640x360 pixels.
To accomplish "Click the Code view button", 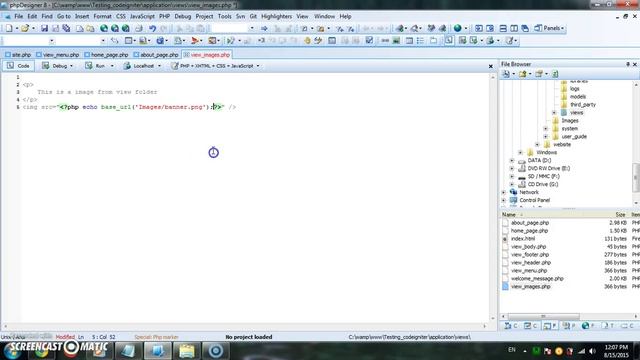I will tap(18, 66).
